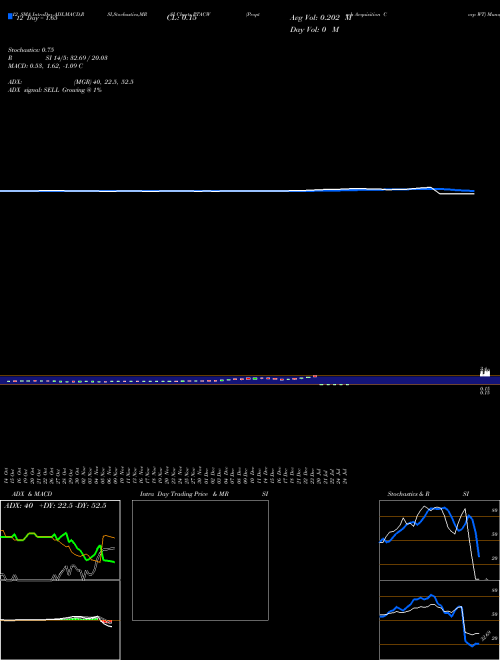
Task: Click the "Stochastics & R" panel title
Action: [408, 494]
